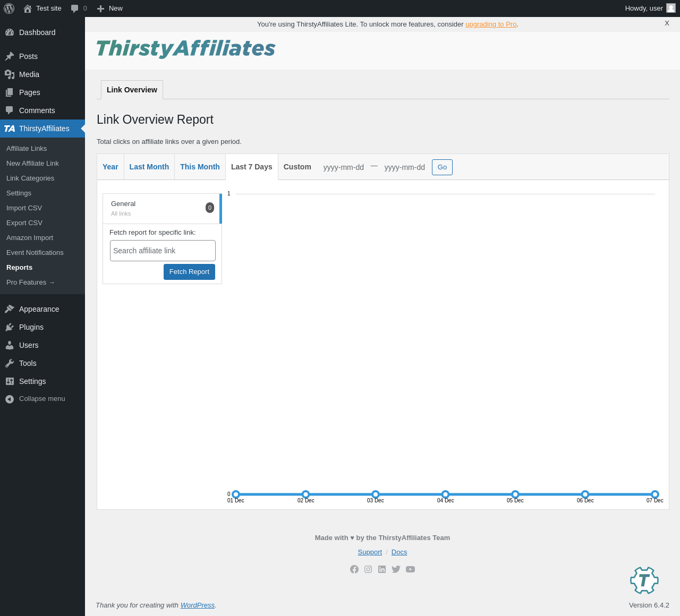The height and width of the screenshot is (616, 680).
Task: Open Reports submenu item
Action: [x=19, y=268]
